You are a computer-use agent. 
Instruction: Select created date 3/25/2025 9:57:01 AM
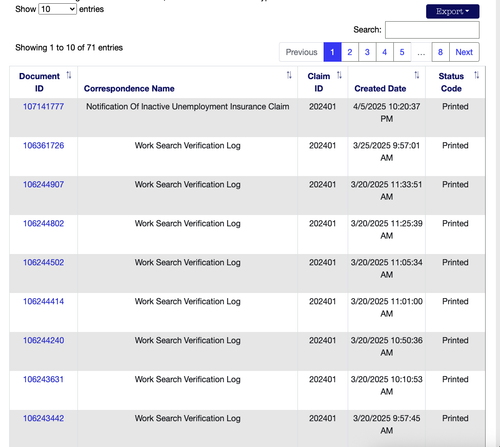tap(387, 152)
